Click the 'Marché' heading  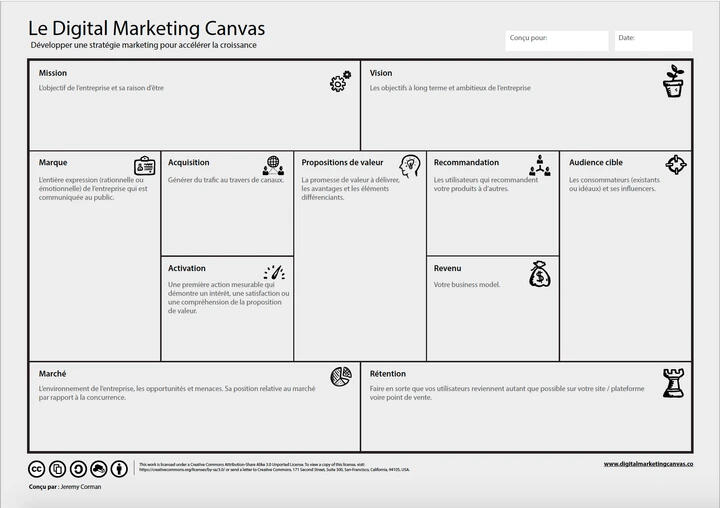point(52,374)
